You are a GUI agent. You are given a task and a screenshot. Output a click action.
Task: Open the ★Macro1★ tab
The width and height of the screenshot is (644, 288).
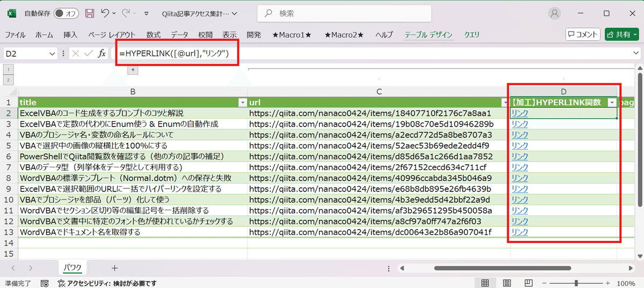coord(292,34)
